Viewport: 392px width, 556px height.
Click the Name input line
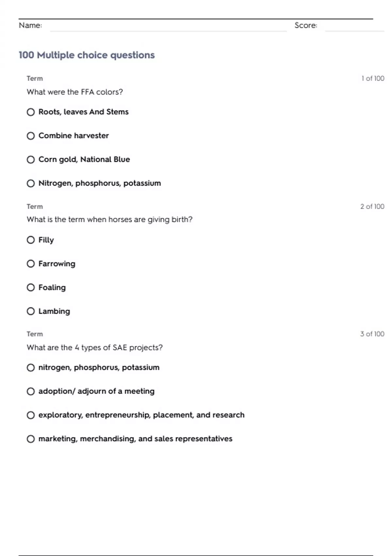point(168,27)
